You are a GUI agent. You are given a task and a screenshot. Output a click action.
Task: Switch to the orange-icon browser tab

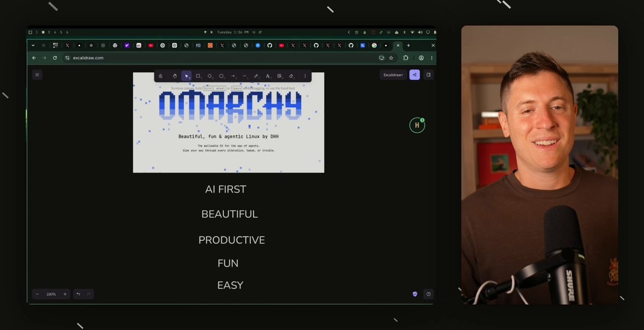(x=210, y=46)
